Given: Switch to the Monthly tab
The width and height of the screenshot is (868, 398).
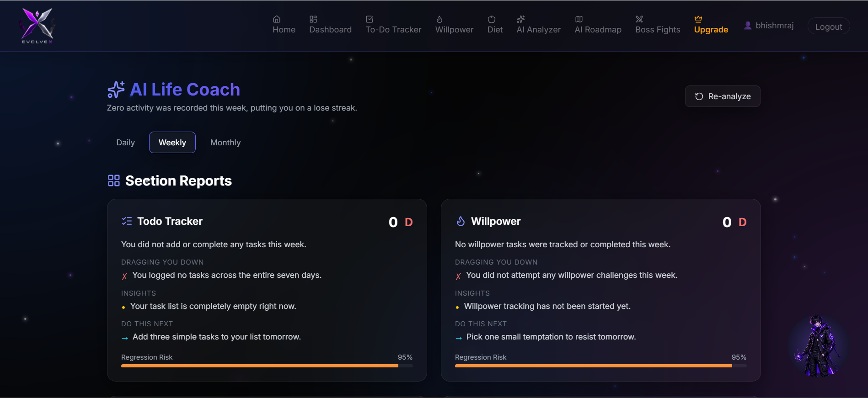Looking at the screenshot, I should (225, 143).
